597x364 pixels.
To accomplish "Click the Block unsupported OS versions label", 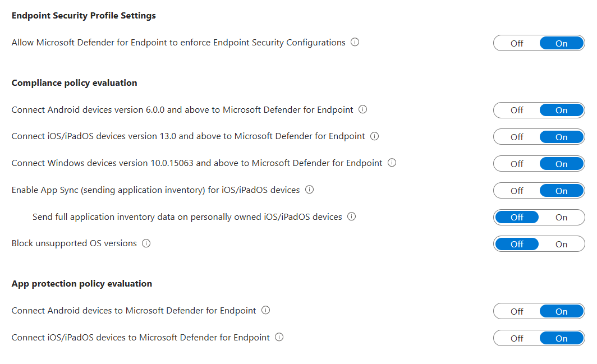I will [74, 243].
